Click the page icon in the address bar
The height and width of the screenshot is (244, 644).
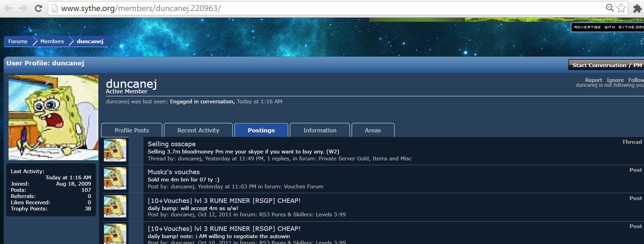(55, 8)
